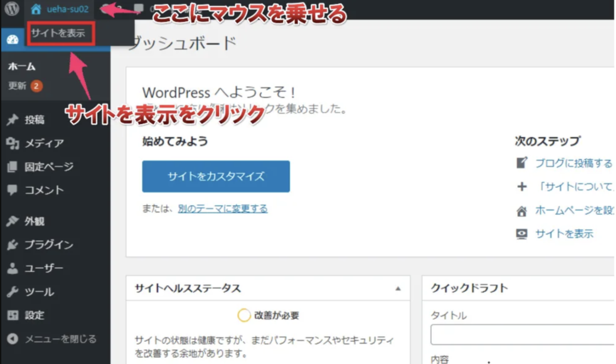Click the comments bubble icon in admin bar
This screenshot has height=364, width=616.
[x=138, y=8]
